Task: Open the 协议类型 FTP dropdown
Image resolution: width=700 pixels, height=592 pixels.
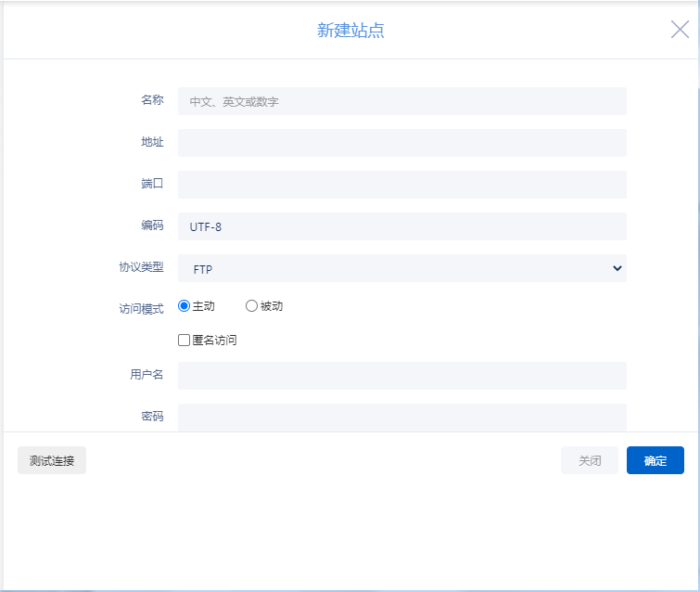Action: click(401, 268)
